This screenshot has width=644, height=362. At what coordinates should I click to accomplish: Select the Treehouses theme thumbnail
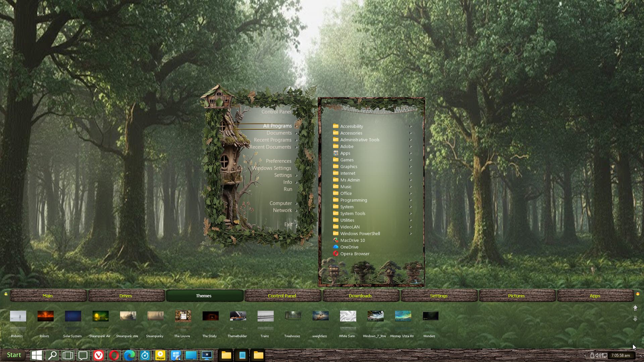coord(293,316)
